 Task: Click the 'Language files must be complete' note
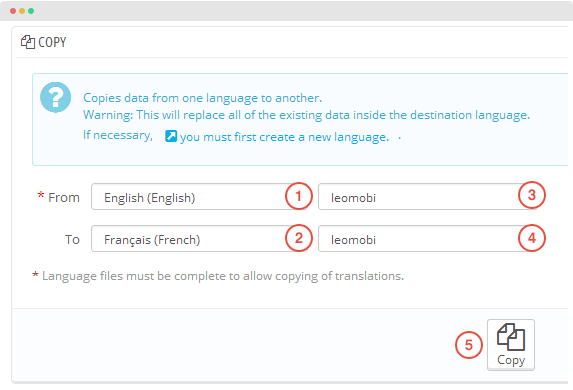click(223, 276)
